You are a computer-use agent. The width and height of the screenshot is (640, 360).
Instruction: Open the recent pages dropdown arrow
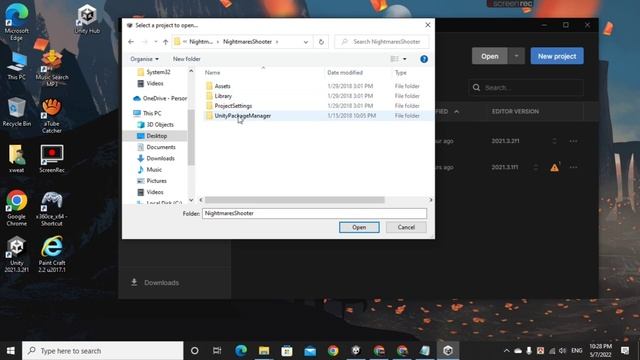[156, 42]
